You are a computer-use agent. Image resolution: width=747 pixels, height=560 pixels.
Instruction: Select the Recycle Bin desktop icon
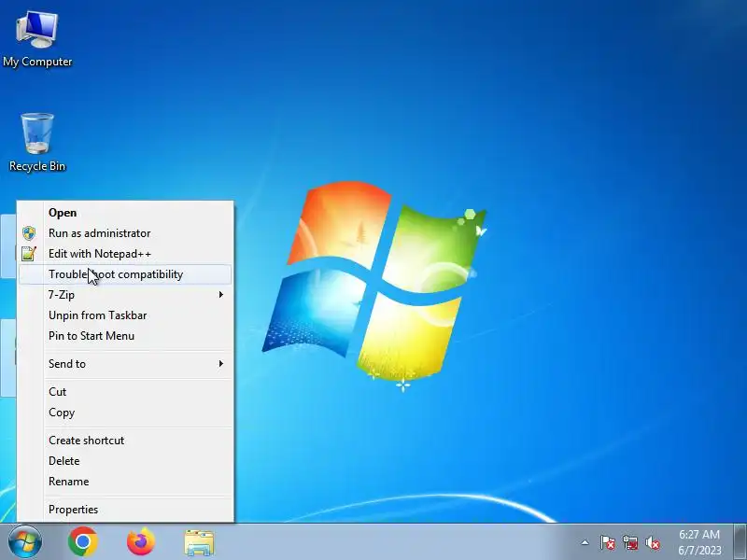37,143
